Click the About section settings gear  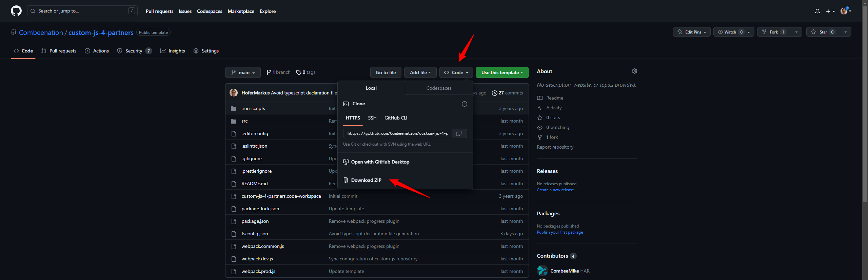click(x=634, y=71)
